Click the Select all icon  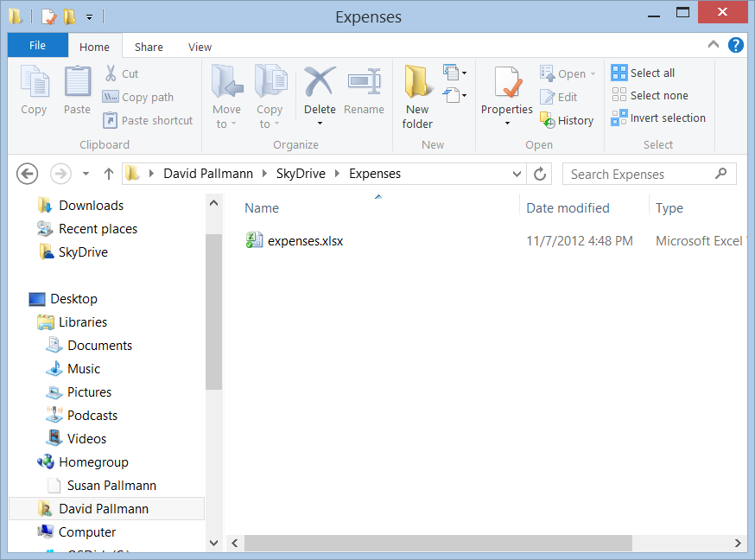tap(619, 73)
